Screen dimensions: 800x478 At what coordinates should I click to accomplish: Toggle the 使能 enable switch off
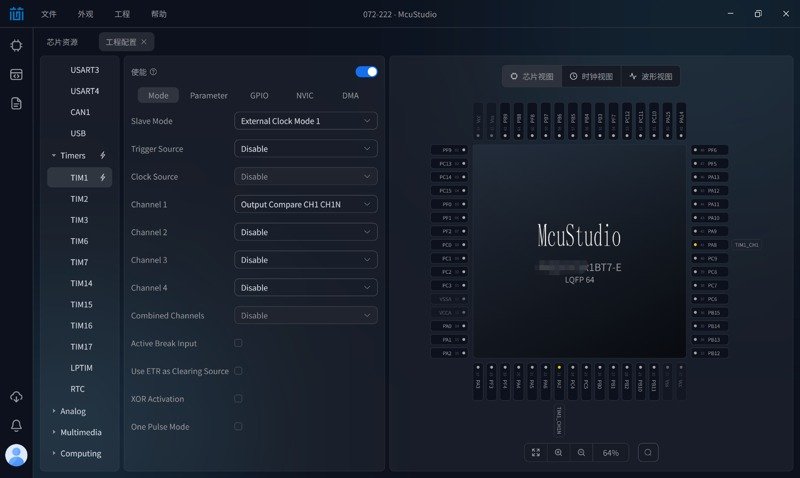pyautogui.click(x=366, y=72)
